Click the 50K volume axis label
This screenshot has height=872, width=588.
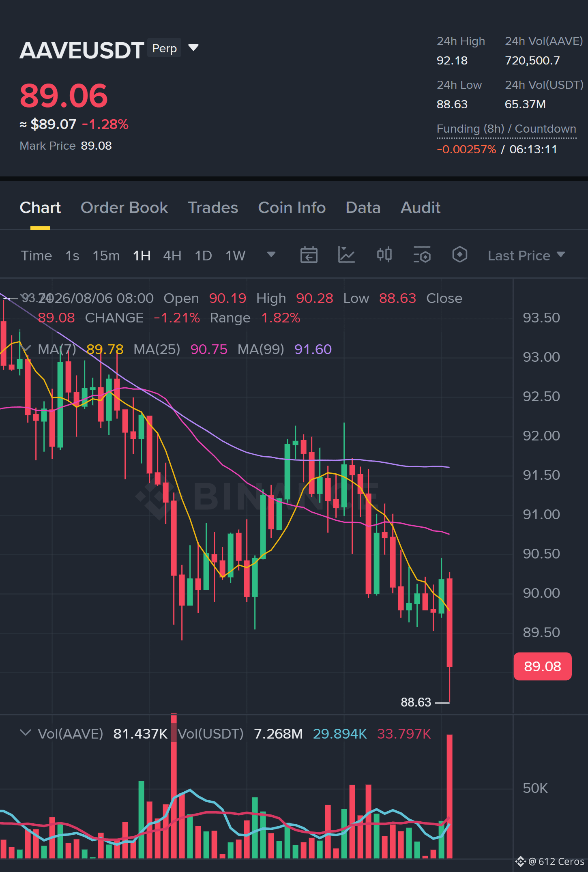pyautogui.click(x=535, y=788)
